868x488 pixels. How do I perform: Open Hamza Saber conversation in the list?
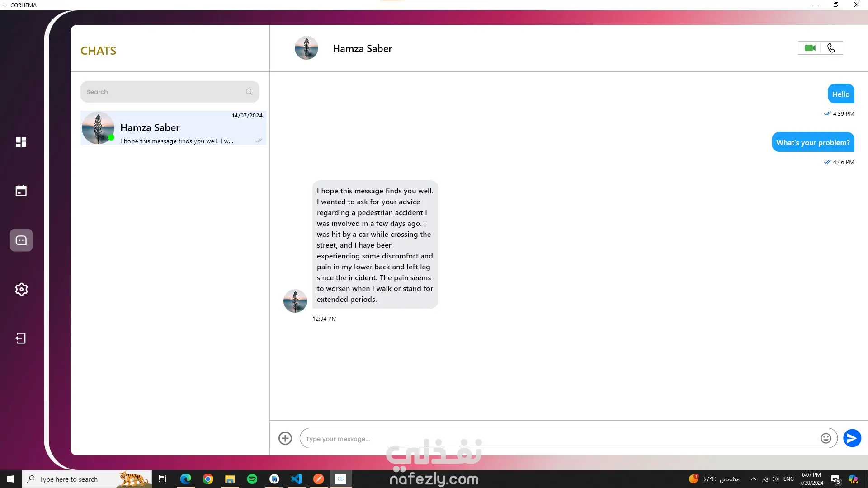pyautogui.click(x=174, y=128)
